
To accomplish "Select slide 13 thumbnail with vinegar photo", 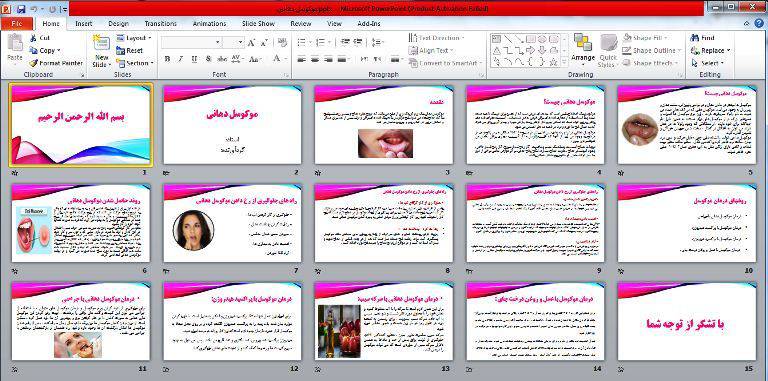I will pos(384,321).
